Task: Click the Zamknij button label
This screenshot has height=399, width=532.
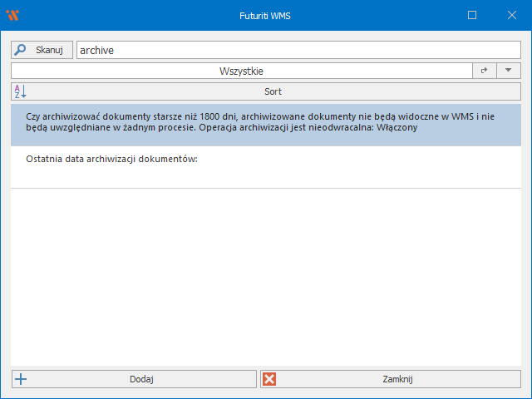Action: click(x=397, y=379)
